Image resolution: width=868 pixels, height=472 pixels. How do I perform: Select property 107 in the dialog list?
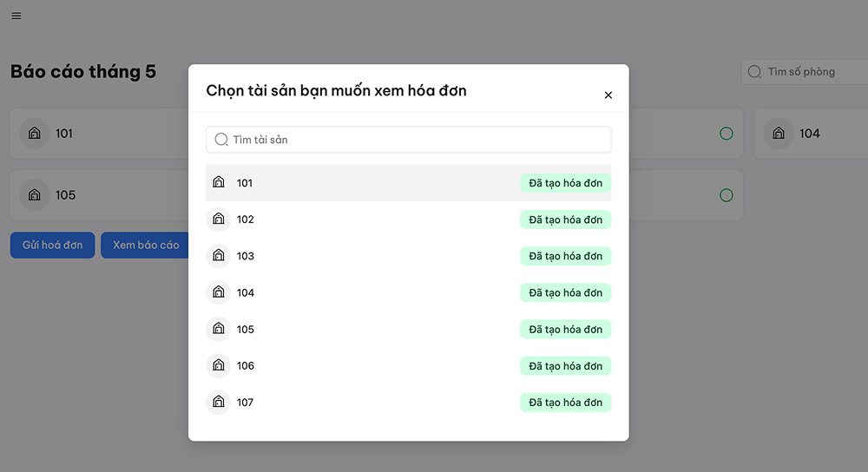[x=409, y=403]
